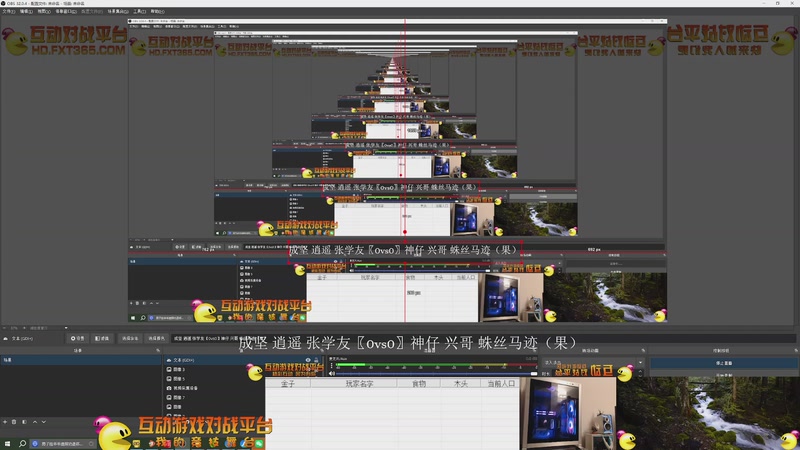Float the scenes dock via its icon
The image size is (800, 450).
pos(158,351)
